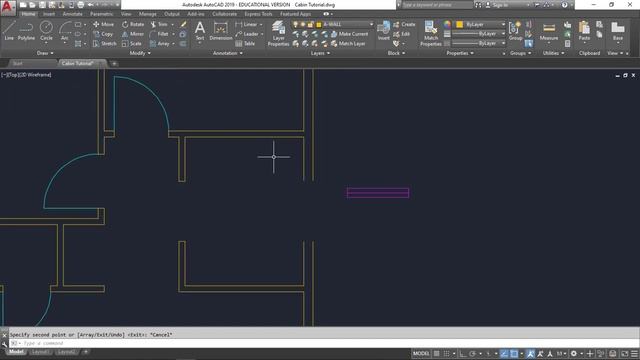Select the Circle tool
The image size is (640, 360).
coord(46,31)
